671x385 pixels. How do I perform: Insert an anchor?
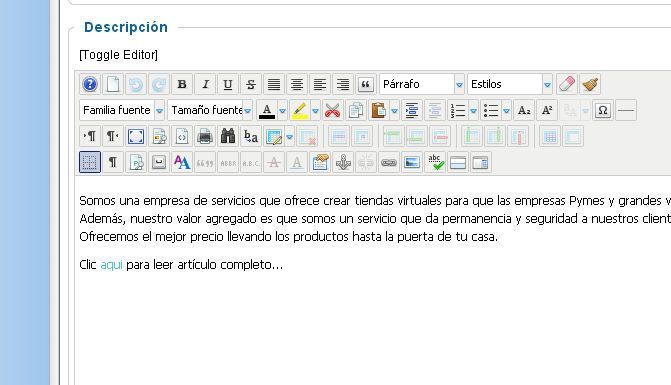pyautogui.click(x=343, y=163)
